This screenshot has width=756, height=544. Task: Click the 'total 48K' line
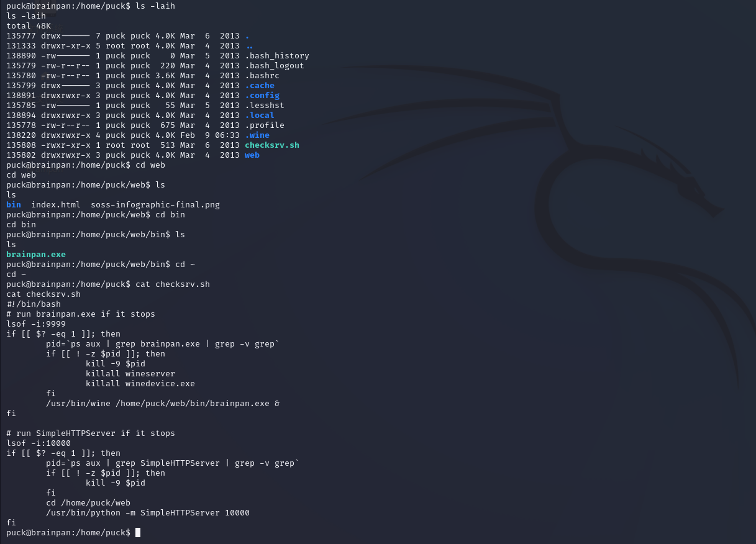tap(29, 26)
